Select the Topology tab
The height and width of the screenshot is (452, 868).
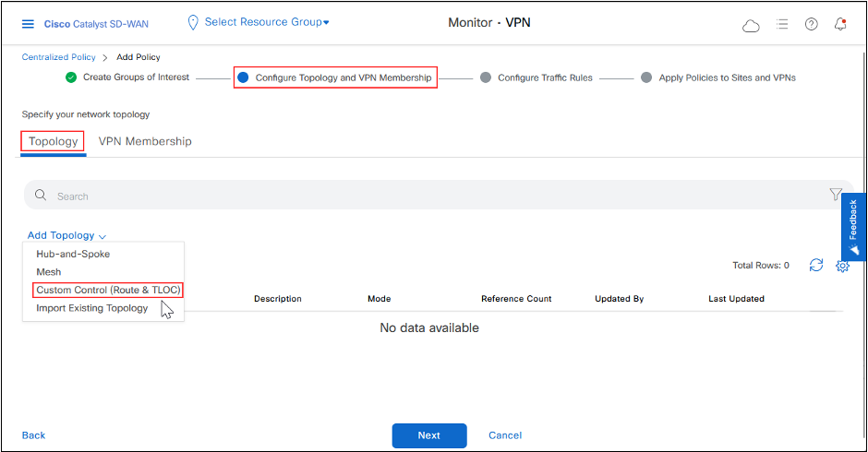click(53, 141)
